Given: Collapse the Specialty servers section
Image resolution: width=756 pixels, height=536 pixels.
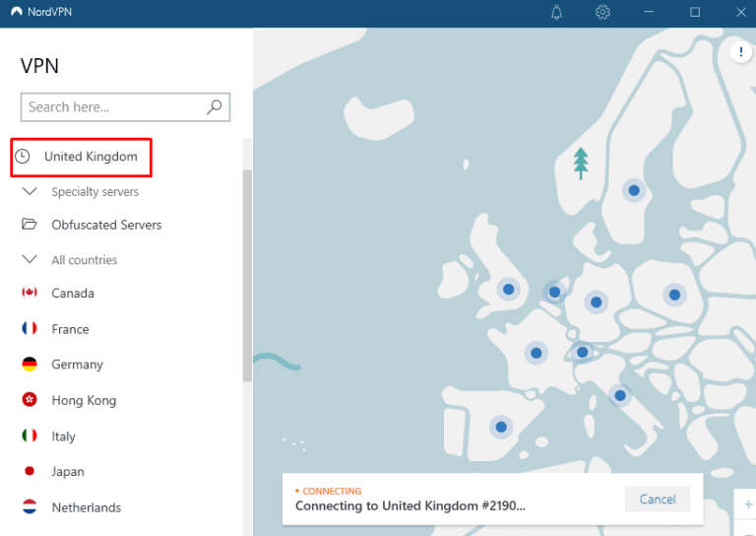Looking at the screenshot, I should [x=30, y=192].
